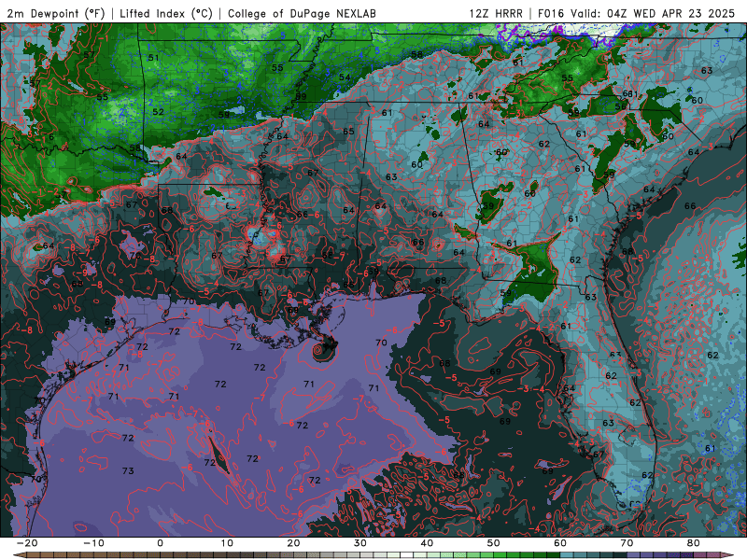Click the "College of DuPage NEXLAB" label

point(302,13)
